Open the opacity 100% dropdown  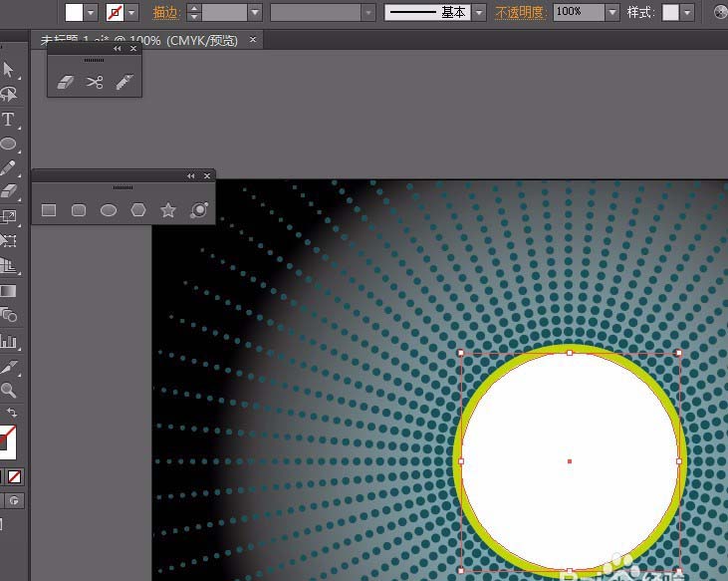pyautogui.click(x=612, y=12)
